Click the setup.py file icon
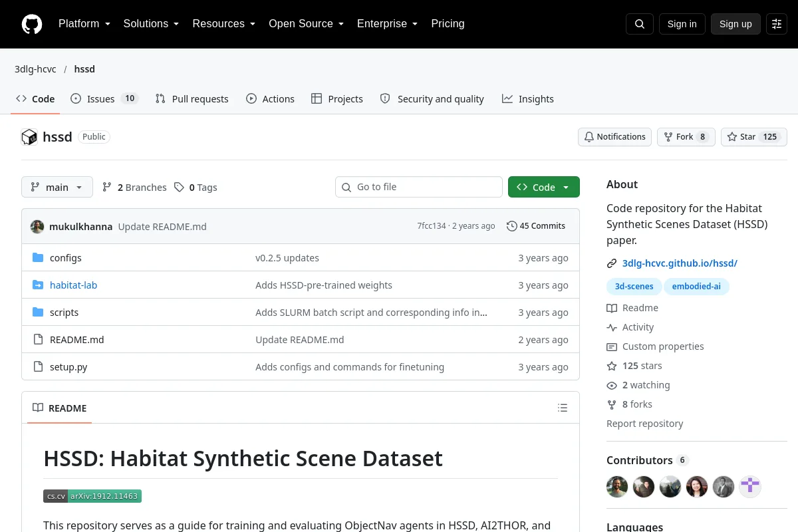The image size is (798, 532). (x=38, y=367)
